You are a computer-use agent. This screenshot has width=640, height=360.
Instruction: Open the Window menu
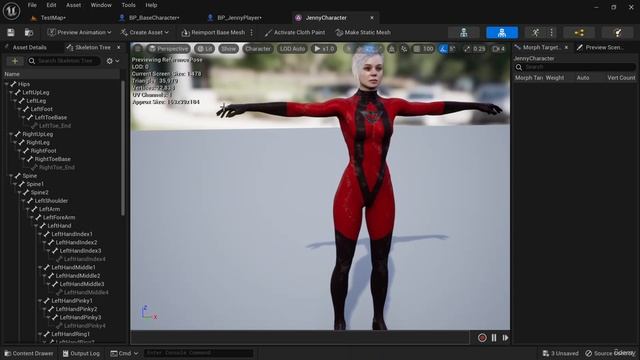[101, 5]
